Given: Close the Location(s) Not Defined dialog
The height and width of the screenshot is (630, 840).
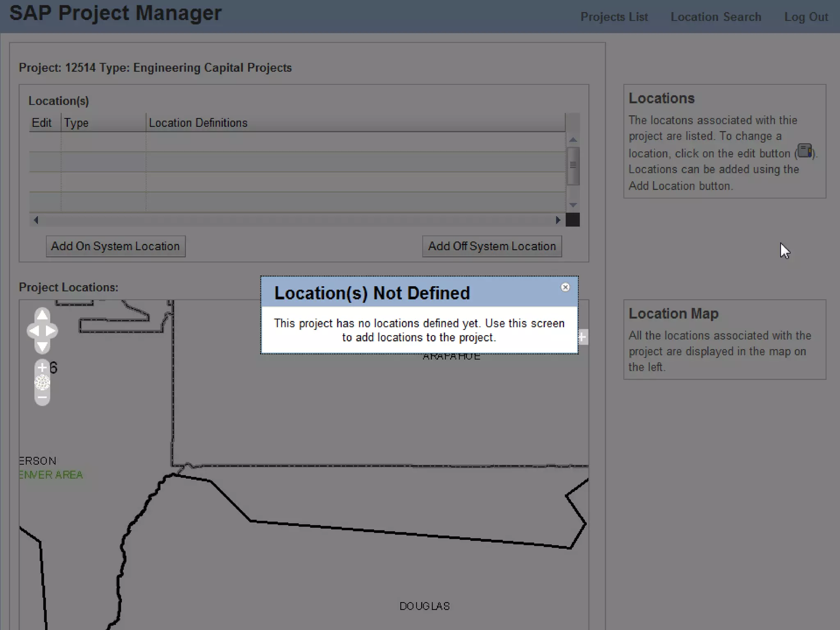Looking at the screenshot, I should pos(565,287).
